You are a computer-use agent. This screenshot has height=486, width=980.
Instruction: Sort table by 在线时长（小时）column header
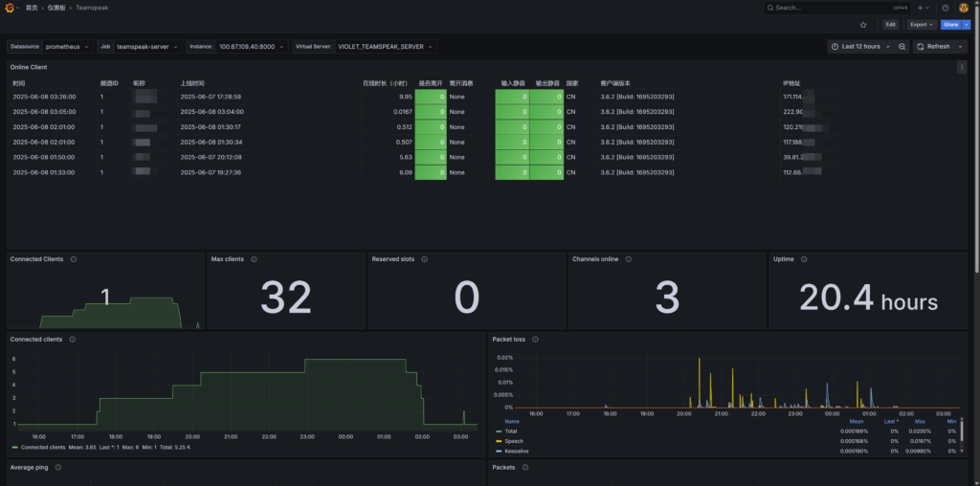coord(385,83)
